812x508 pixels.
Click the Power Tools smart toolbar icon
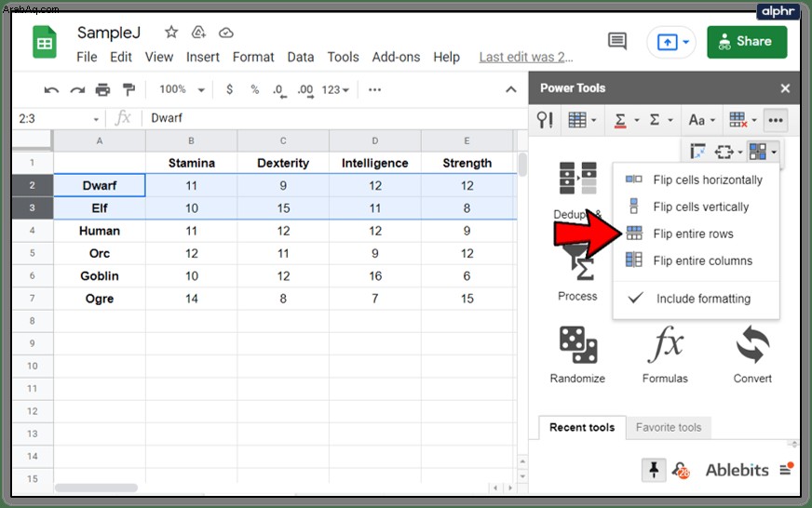click(x=545, y=120)
